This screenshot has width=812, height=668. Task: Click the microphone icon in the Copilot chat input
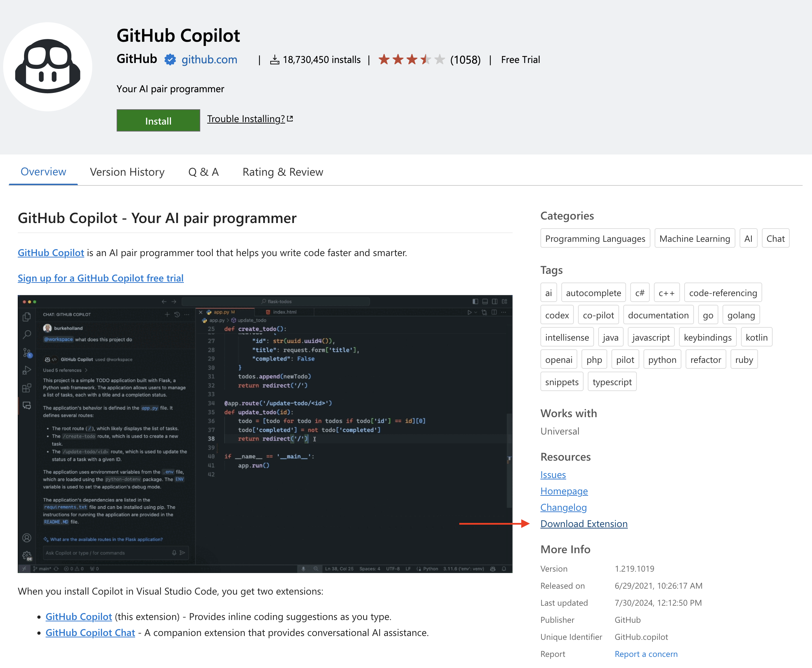click(x=174, y=552)
